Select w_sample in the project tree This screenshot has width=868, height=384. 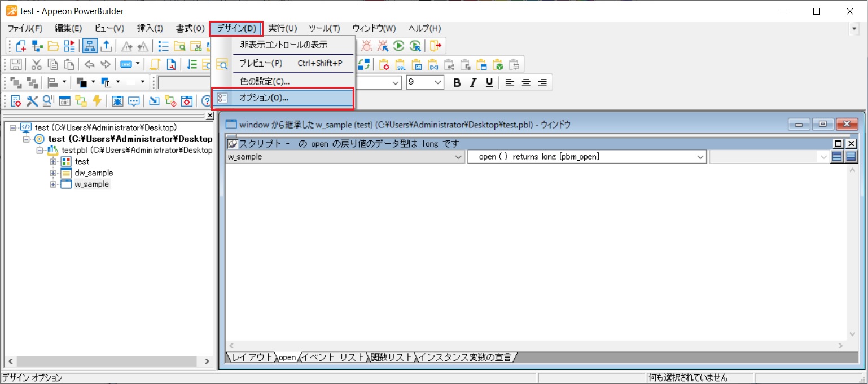tap(91, 184)
